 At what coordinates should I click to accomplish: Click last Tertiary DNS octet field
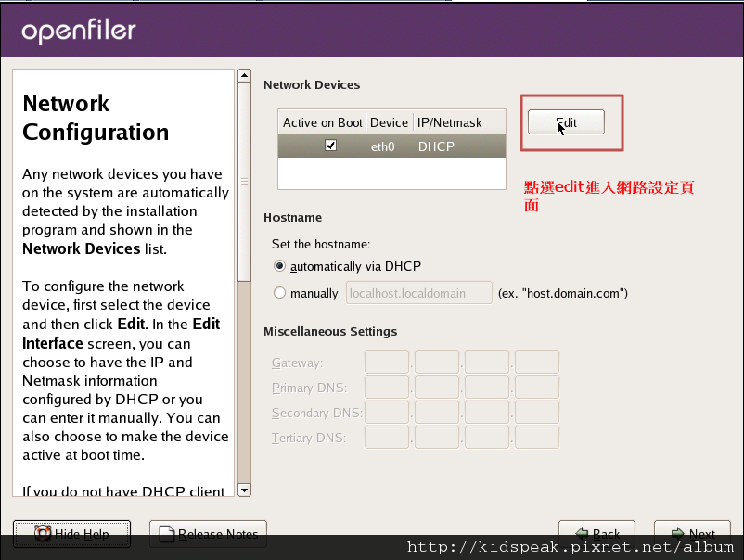pyautogui.click(x=537, y=438)
